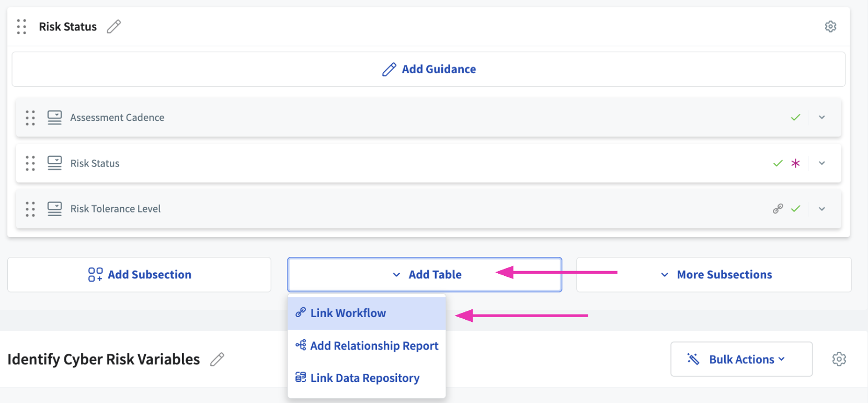Open the Identify Cyber Risk Variables settings gear
This screenshot has width=868, height=403.
coord(839,359)
